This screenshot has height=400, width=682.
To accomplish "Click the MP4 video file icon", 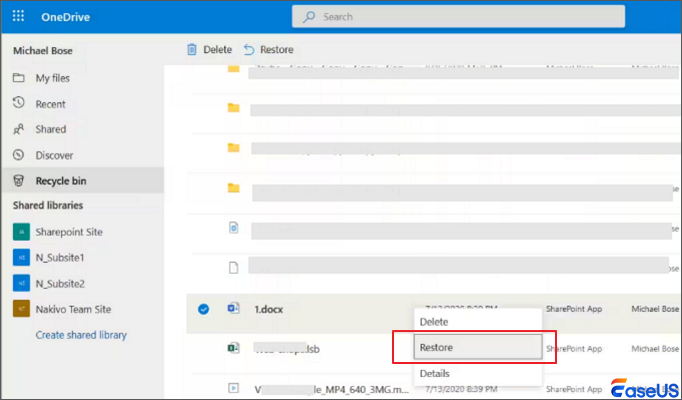I will point(233,387).
